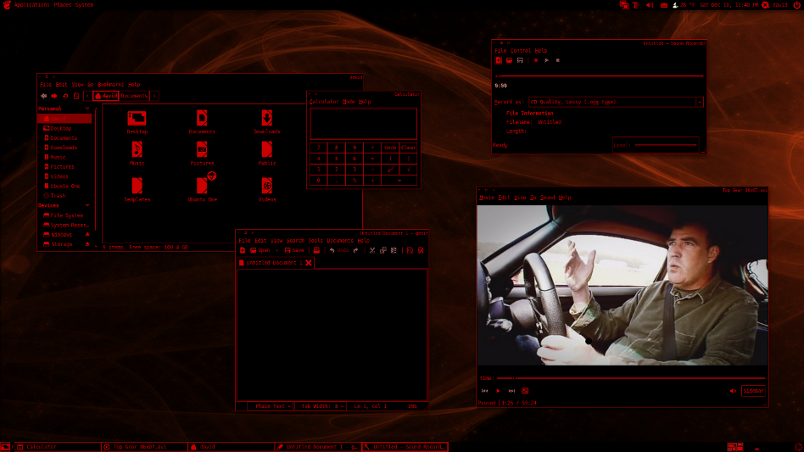Open the Tools menu in gedit
The width and height of the screenshot is (804, 452).
(x=315, y=240)
